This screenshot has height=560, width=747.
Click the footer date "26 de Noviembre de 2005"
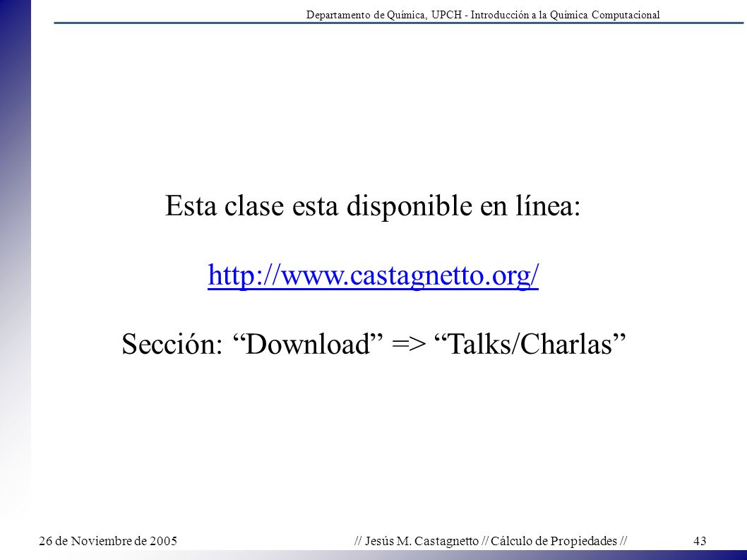click(108, 541)
